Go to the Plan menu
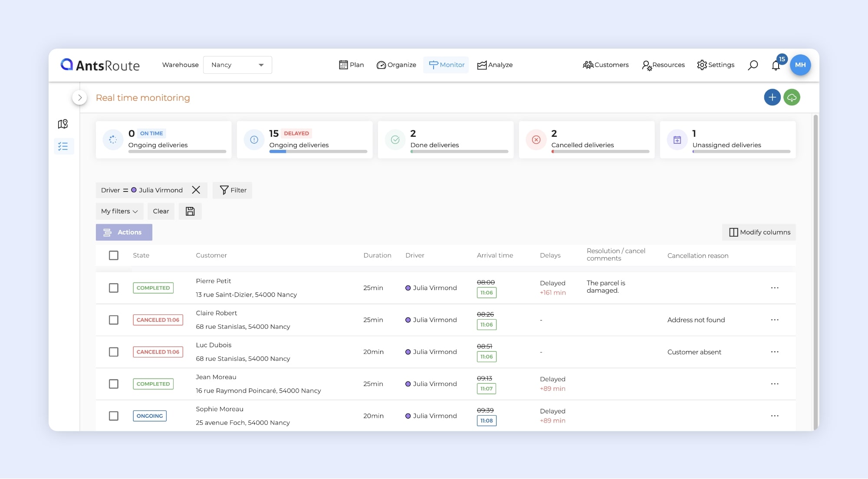This screenshot has width=868, height=479. tap(351, 65)
